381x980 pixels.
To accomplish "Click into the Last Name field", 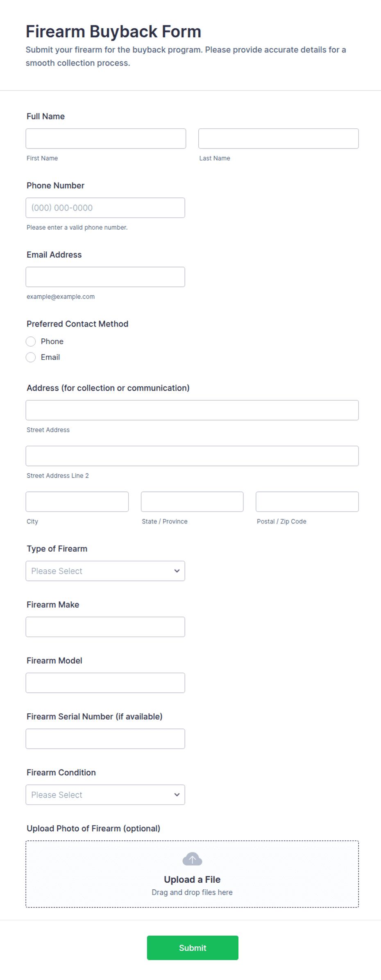I will pos(279,139).
